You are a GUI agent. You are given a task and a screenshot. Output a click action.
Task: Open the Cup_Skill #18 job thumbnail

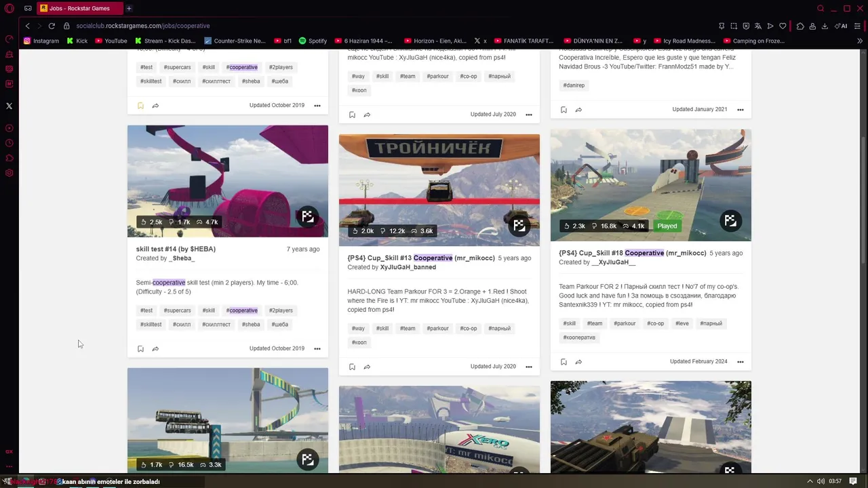651,185
